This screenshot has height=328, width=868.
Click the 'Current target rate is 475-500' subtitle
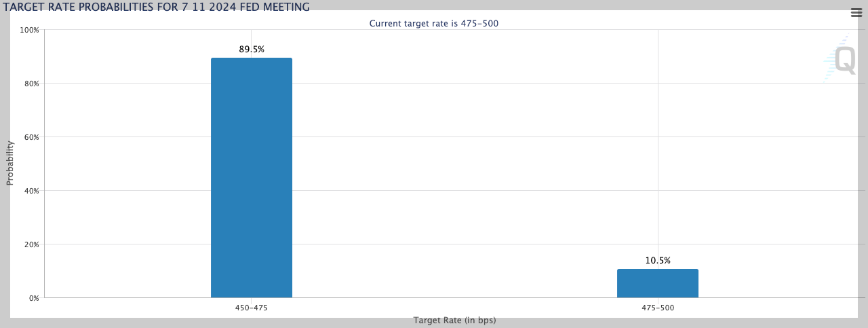tap(438, 23)
